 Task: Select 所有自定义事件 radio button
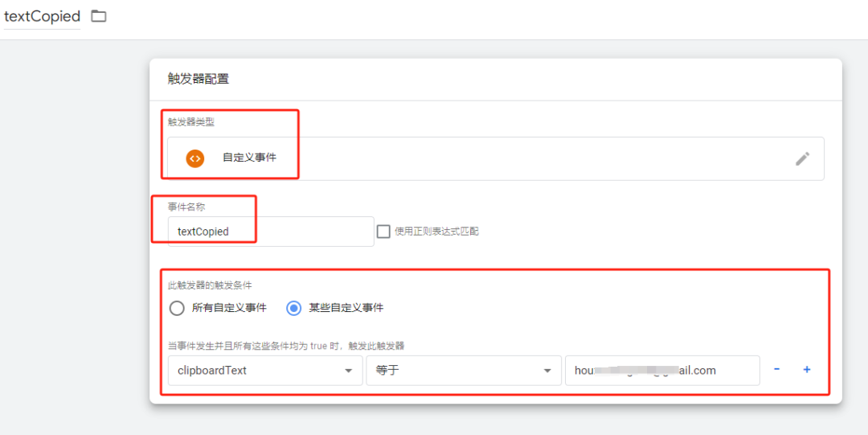click(177, 307)
